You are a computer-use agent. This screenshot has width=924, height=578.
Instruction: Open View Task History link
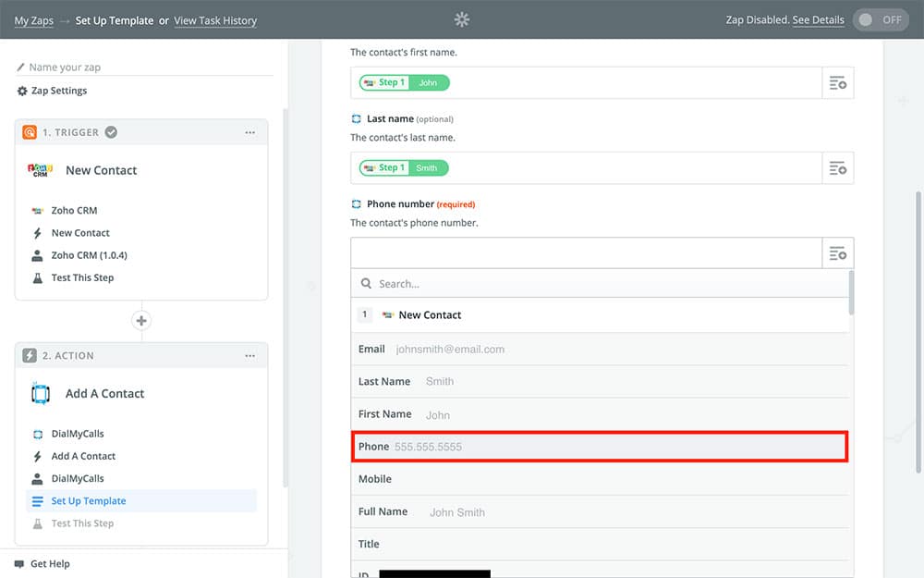click(x=215, y=20)
